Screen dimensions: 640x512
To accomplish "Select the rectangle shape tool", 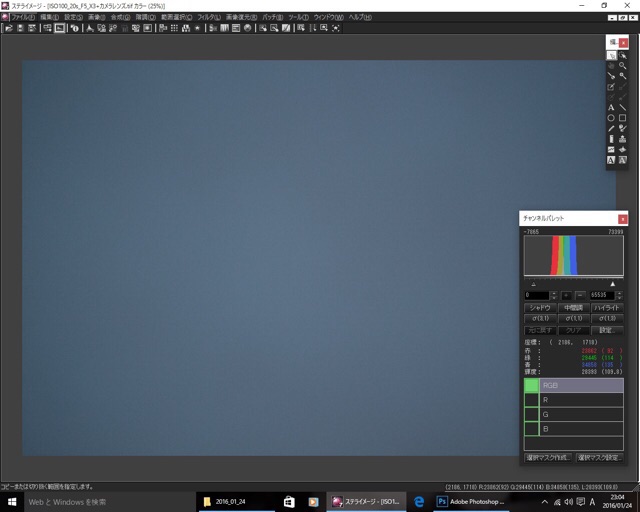I will click(x=622, y=118).
